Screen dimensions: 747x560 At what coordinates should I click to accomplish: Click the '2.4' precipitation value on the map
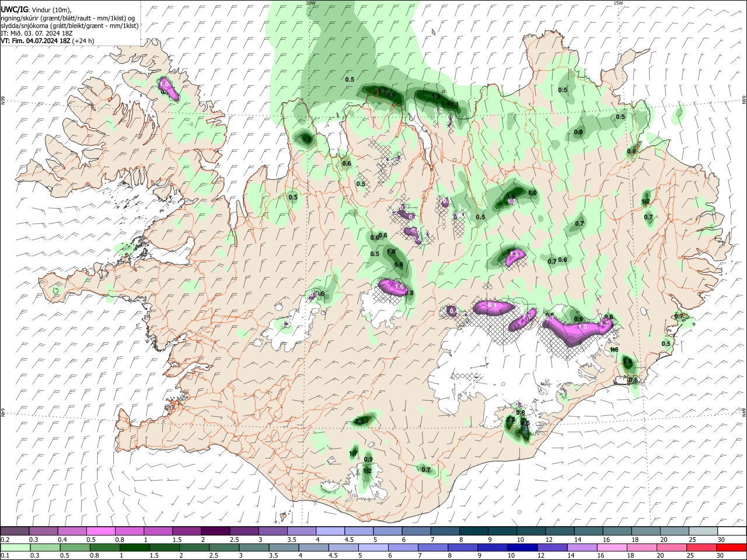(x=628, y=362)
